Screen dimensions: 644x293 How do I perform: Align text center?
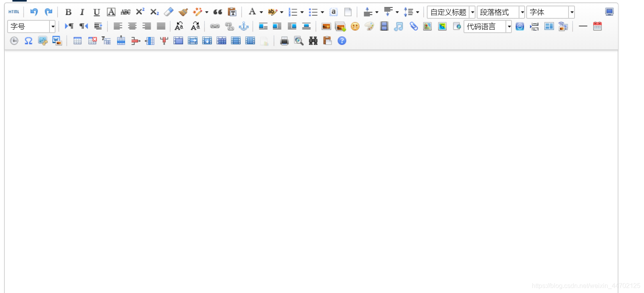click(132, 26)
